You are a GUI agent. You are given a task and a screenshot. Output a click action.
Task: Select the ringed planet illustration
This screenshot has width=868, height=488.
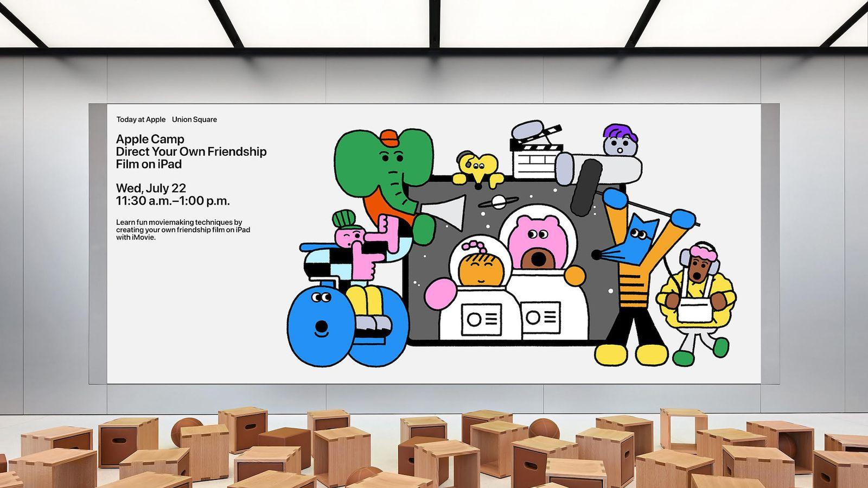coord(499,203)
